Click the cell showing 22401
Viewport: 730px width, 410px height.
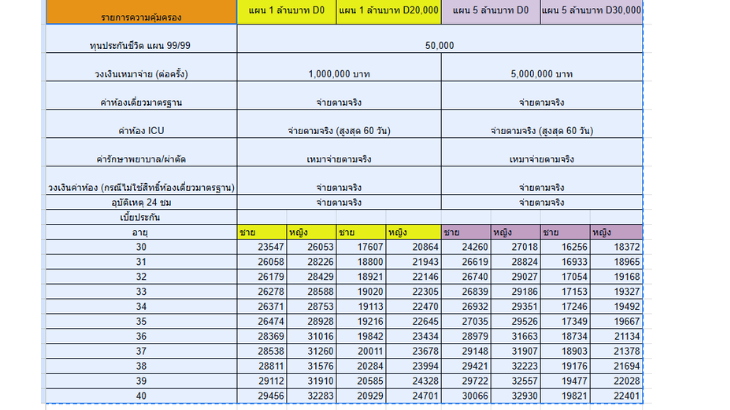pyautogui.click(x=616, y=396)
